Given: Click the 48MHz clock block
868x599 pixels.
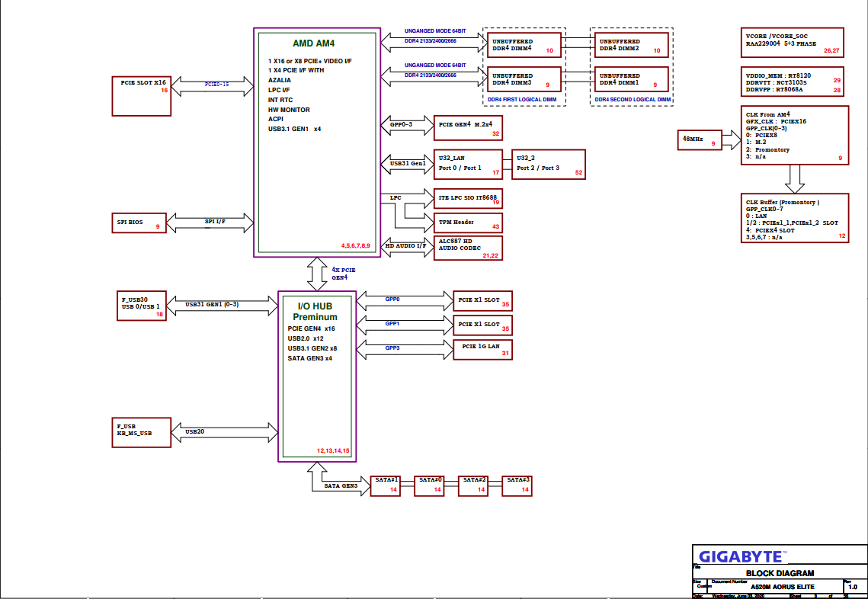Looking at the screenshot, I should 700,140.
